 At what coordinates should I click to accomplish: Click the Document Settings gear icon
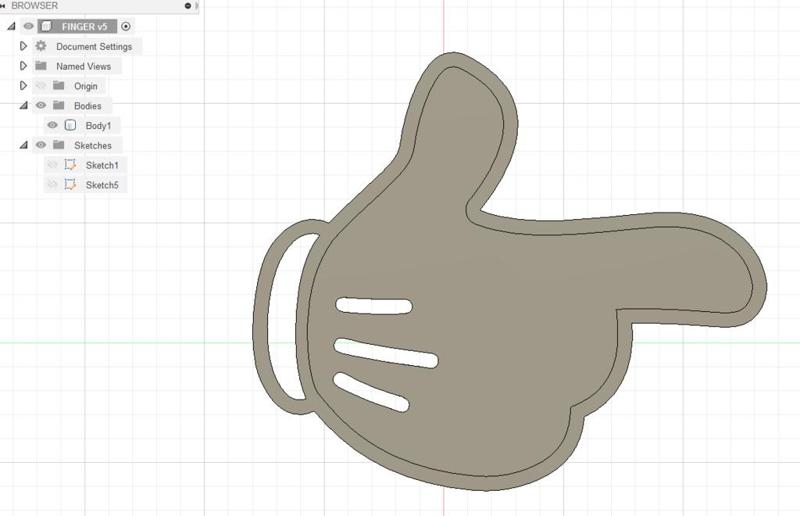tap(41, 46)
